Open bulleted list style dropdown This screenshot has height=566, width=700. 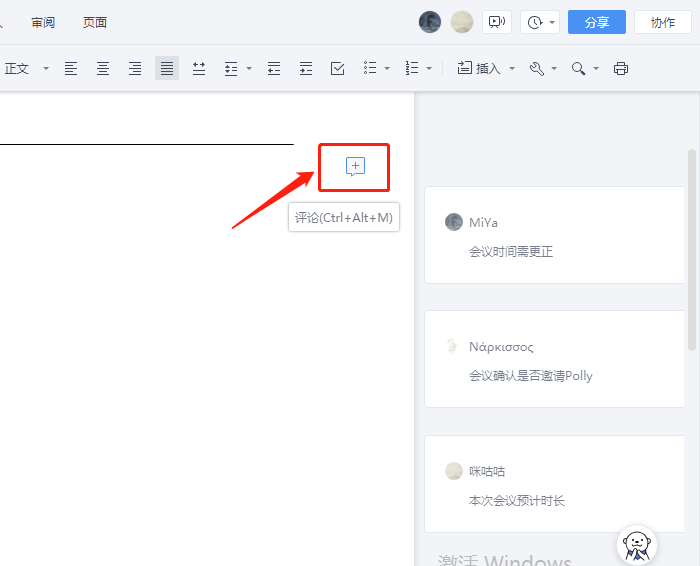[387, 68]
